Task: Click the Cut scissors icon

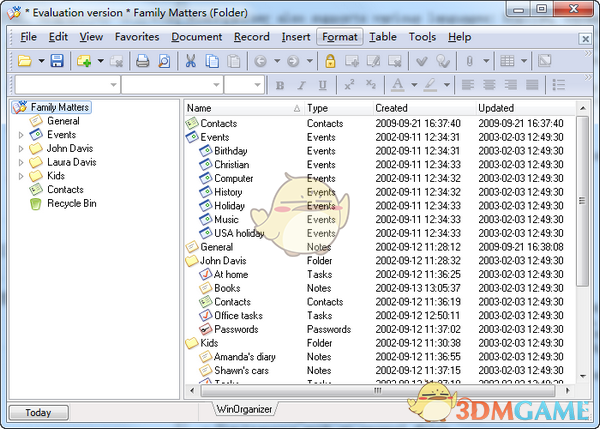Action: (x=191, y=61)
